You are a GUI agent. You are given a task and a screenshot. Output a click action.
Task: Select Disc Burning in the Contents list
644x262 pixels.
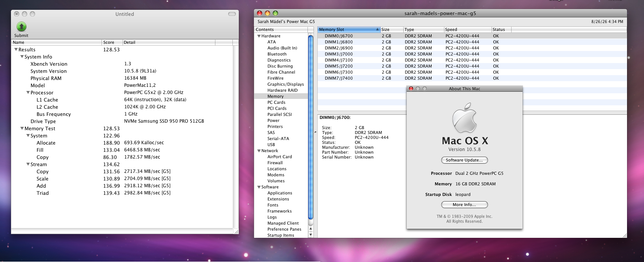(x=280, y=66)
